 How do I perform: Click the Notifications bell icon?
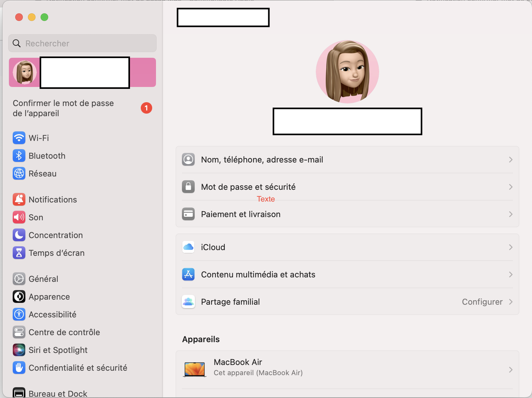(x=19, y=199)
